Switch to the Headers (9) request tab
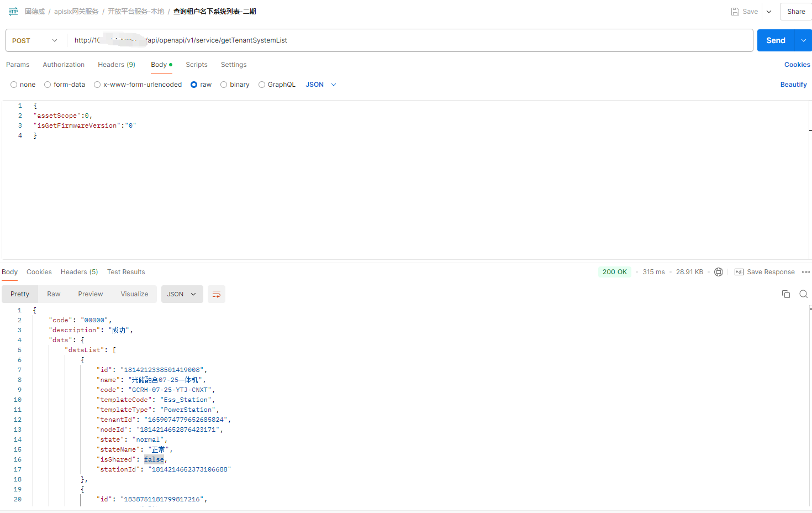This screenshot has width=812, height=513. pos(117,65)
